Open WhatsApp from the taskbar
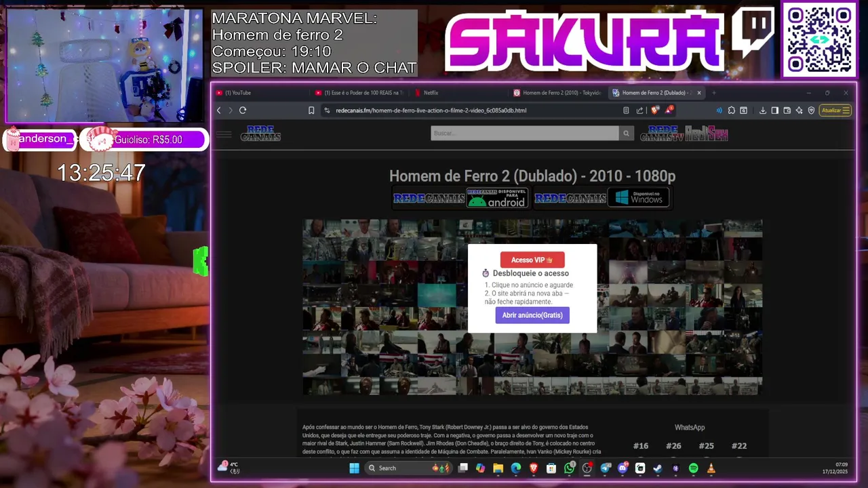This screenshot has width=868, height=488. [x=569, y=468]
